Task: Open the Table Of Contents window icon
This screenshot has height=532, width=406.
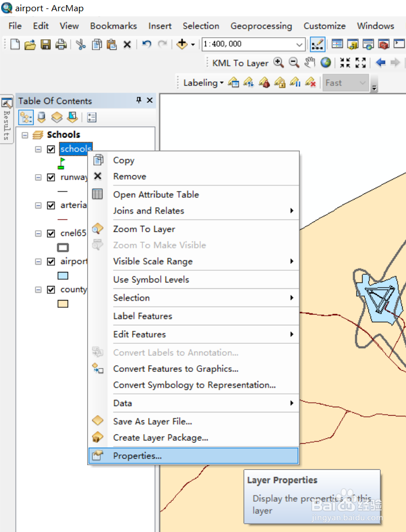Action: [337, 44]
